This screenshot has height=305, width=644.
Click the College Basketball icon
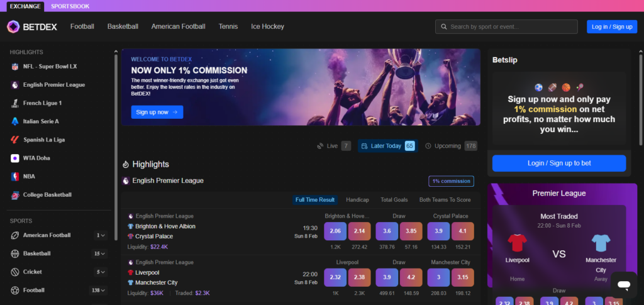point(15,195)
